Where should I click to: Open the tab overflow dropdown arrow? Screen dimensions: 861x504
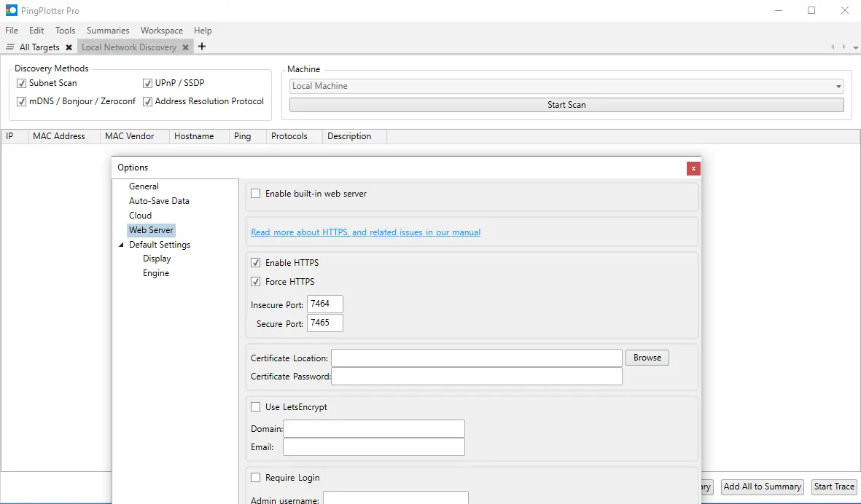844,47
